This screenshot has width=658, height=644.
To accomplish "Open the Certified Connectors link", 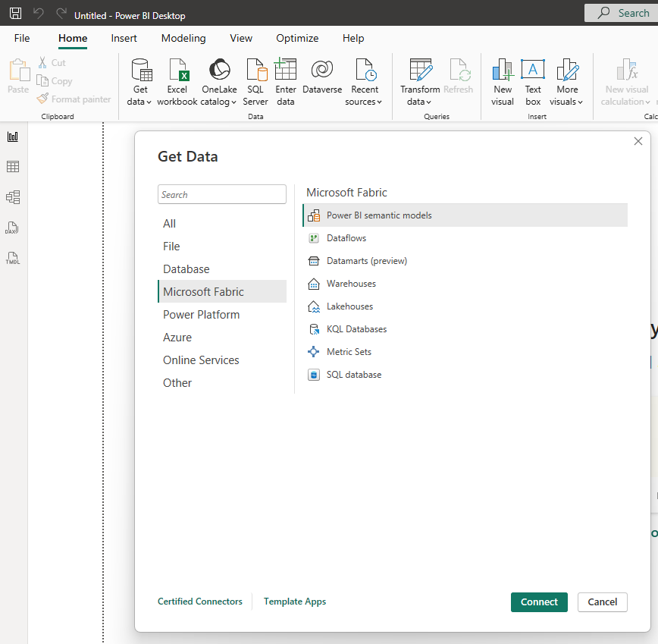I will coord(200,602).
